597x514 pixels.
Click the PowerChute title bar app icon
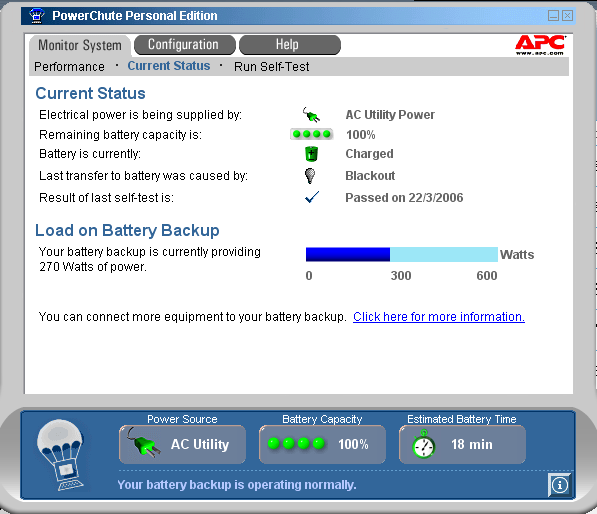37,16
